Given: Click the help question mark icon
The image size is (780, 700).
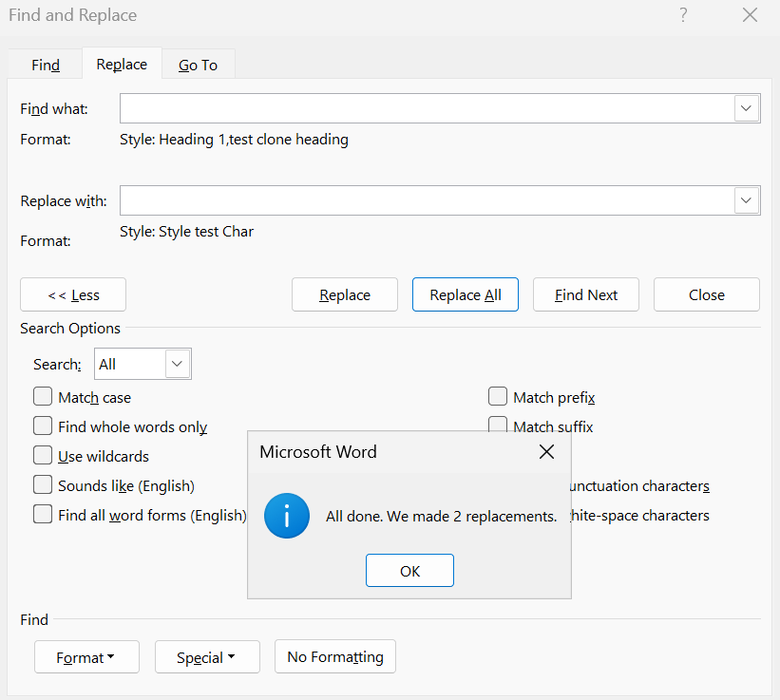Looking at the screenshot, I should 683,15.
